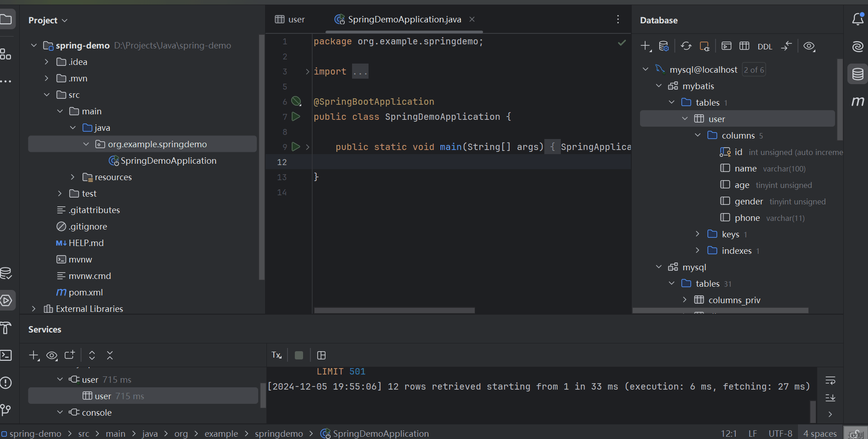Click the Deactivate data source icon
The height and width of the screenshot is (439, 868).
click(x=704, y=46)
